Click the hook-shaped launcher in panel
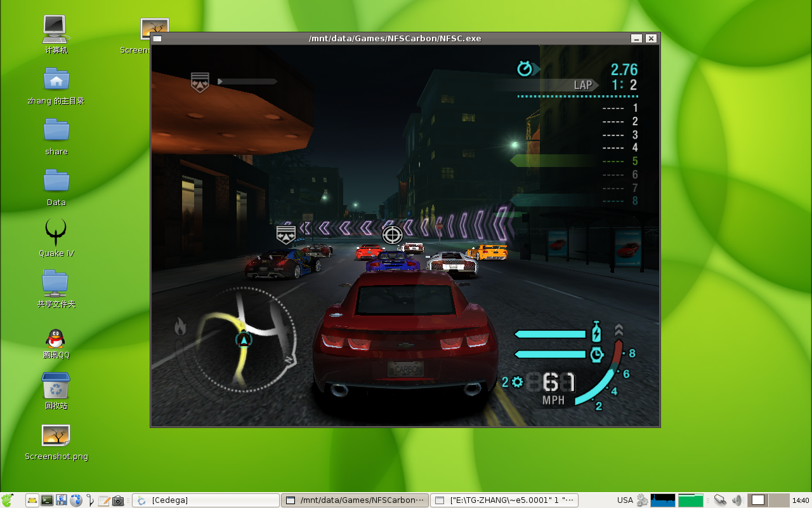 point(90,500)
